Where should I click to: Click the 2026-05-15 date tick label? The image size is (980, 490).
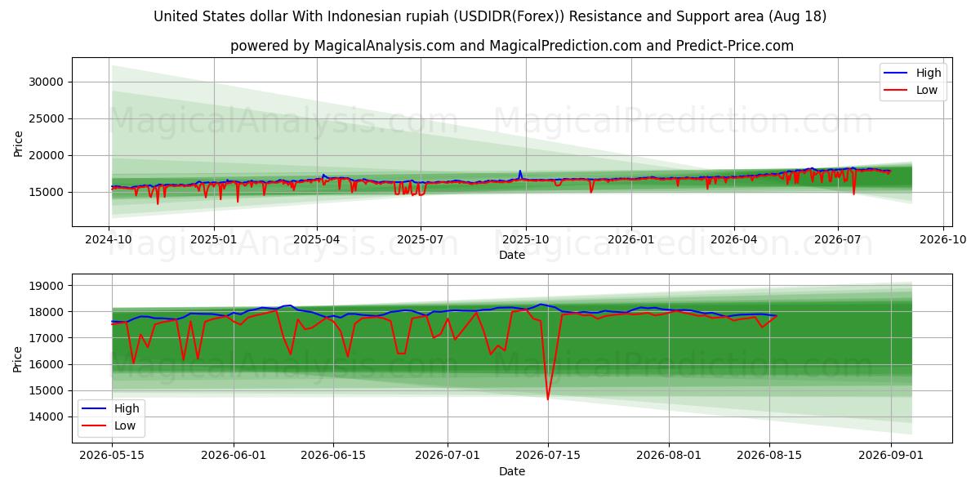pyautogui.click(x=112, y=457)
